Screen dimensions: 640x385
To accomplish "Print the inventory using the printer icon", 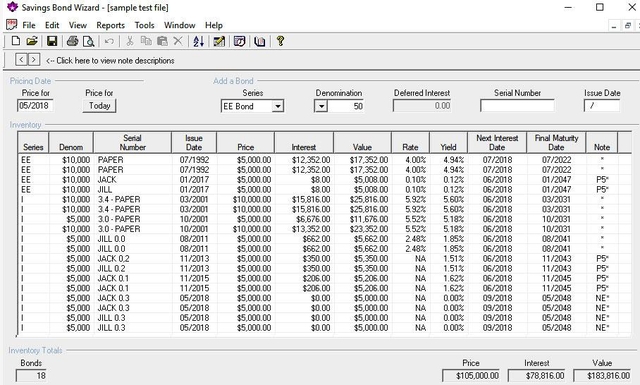I will point(73,41).
